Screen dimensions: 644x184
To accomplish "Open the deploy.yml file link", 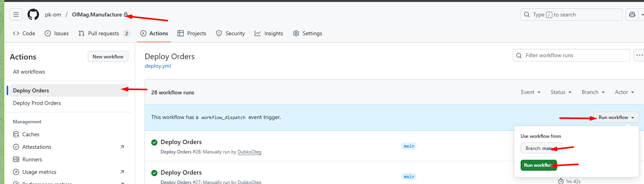I will click(x=157, y=66).
